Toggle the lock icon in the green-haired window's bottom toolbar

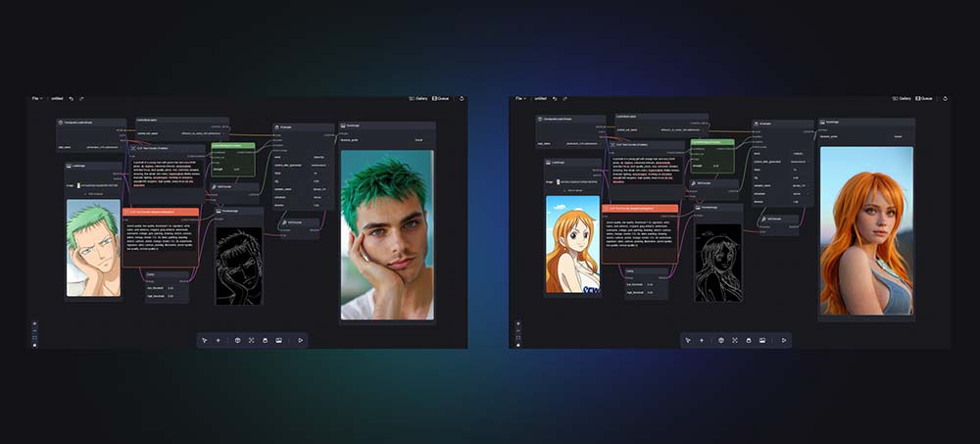click(265, 340)
